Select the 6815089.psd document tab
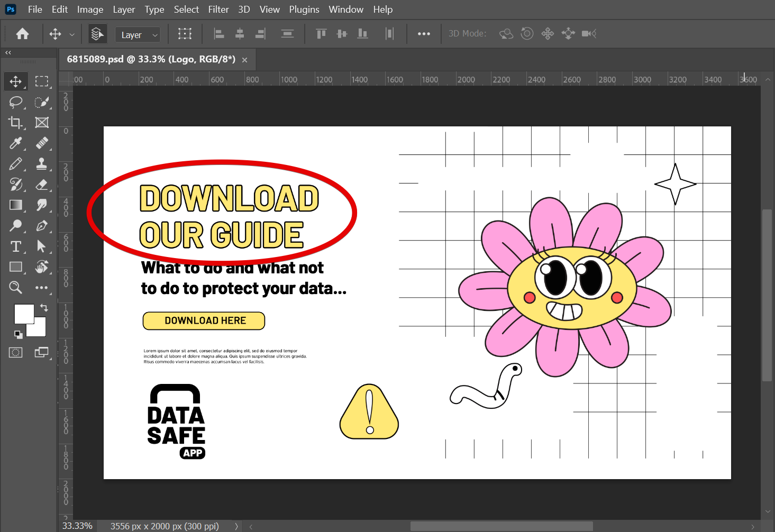 coord(150,59)
